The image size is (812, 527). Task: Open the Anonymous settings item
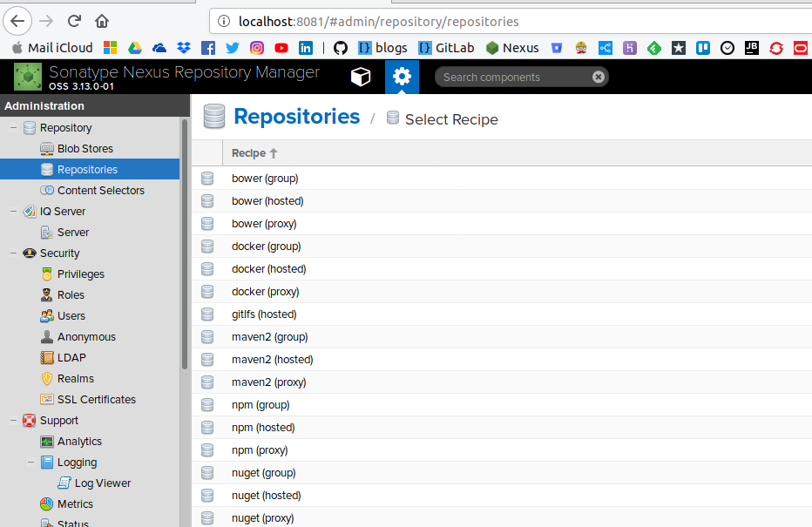[x=90, y=337]
